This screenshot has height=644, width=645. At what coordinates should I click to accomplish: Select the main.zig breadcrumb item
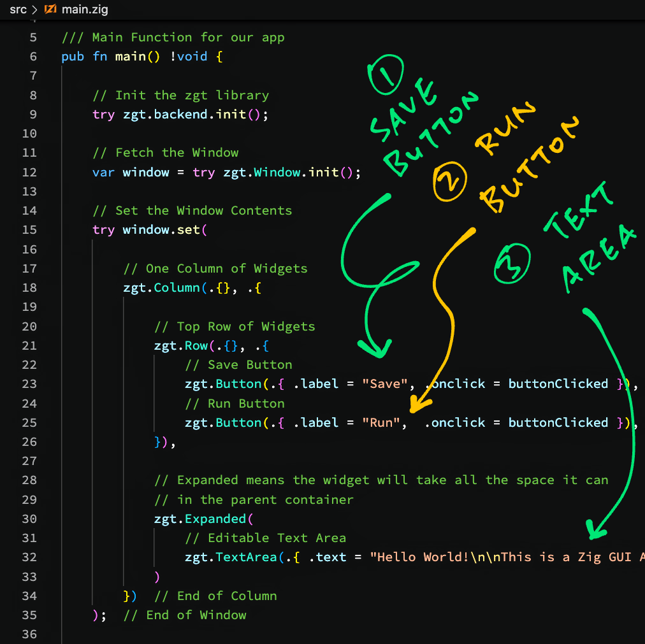[83, 10]
